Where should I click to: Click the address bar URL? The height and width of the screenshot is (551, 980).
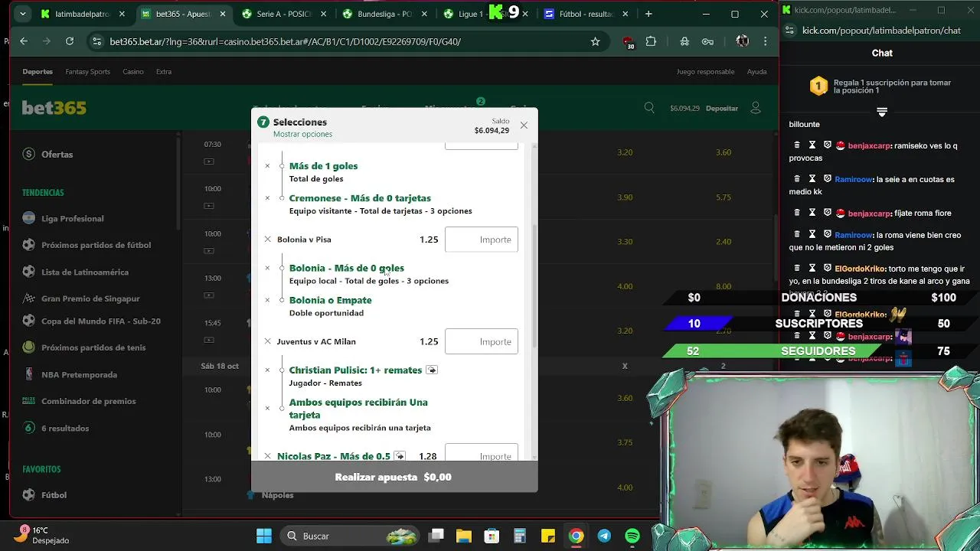click(285, 41)
